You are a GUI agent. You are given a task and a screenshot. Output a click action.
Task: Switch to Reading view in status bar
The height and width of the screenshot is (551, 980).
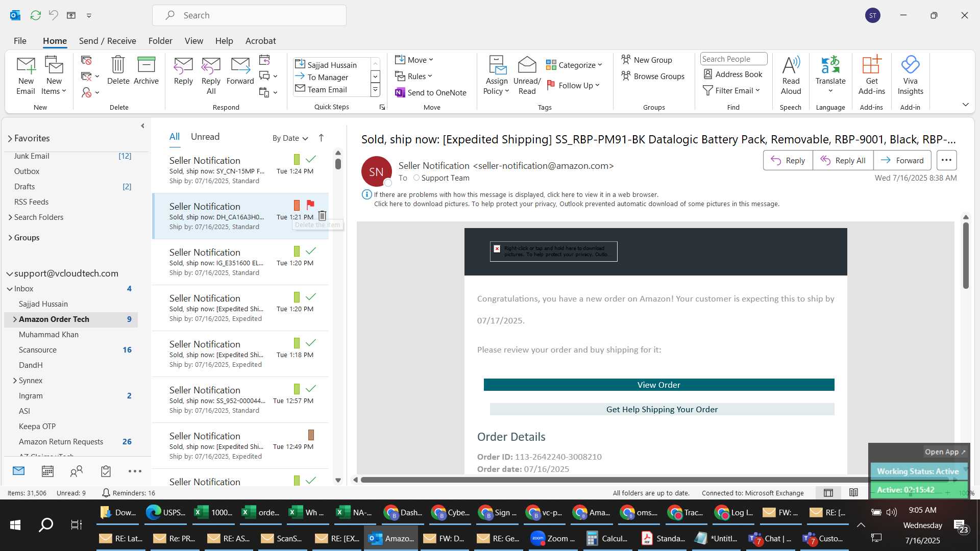point(853,492)
